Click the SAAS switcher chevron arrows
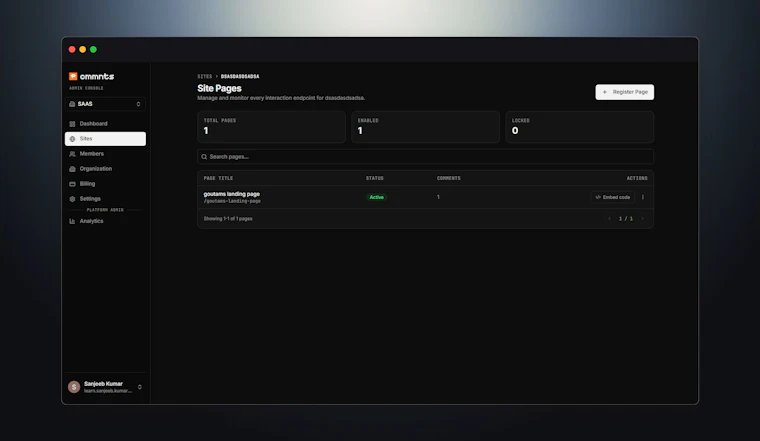The height and width of the screenshot is (441, 760). pos(138,104)
